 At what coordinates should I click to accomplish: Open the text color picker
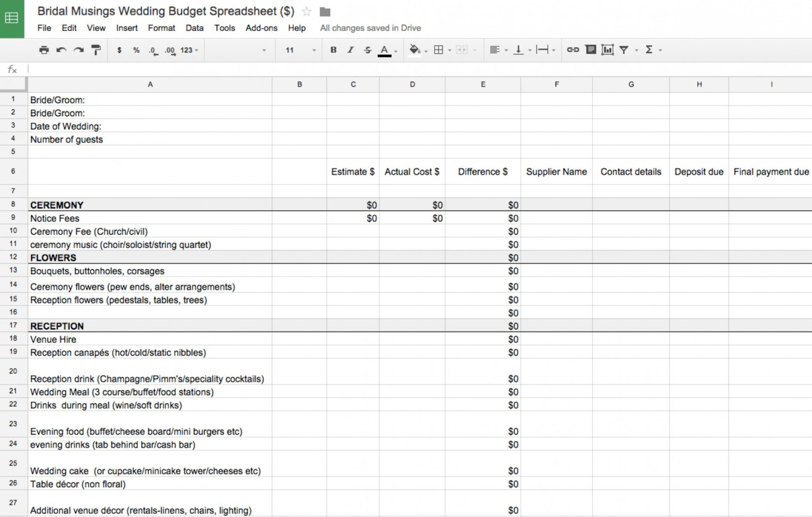[x=385, y=50]
